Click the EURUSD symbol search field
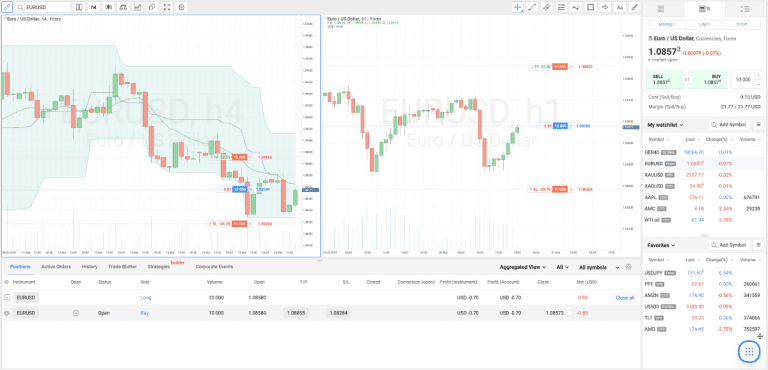 [43, 7]
